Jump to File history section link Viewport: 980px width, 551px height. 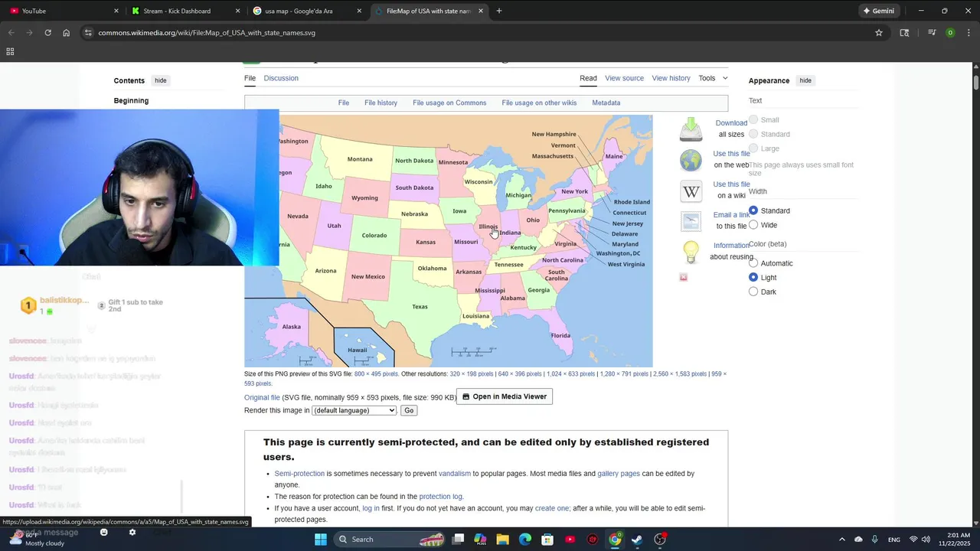coord(381,103)
